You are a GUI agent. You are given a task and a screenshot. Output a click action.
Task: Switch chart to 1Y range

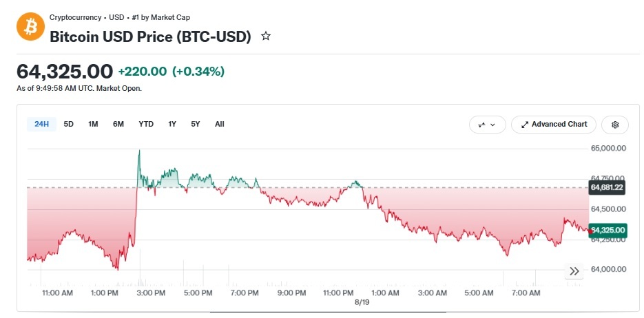(x=172, y=125)
